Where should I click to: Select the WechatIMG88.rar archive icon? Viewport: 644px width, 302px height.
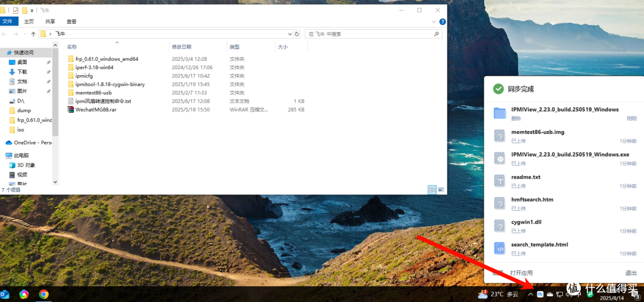click(x=71, y=109)
